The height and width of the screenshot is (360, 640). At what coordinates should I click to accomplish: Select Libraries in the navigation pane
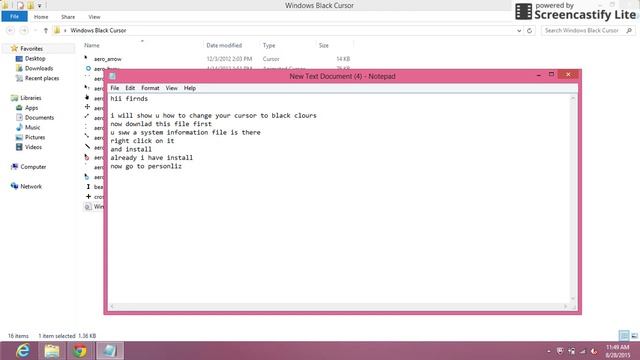coord(31,98)
